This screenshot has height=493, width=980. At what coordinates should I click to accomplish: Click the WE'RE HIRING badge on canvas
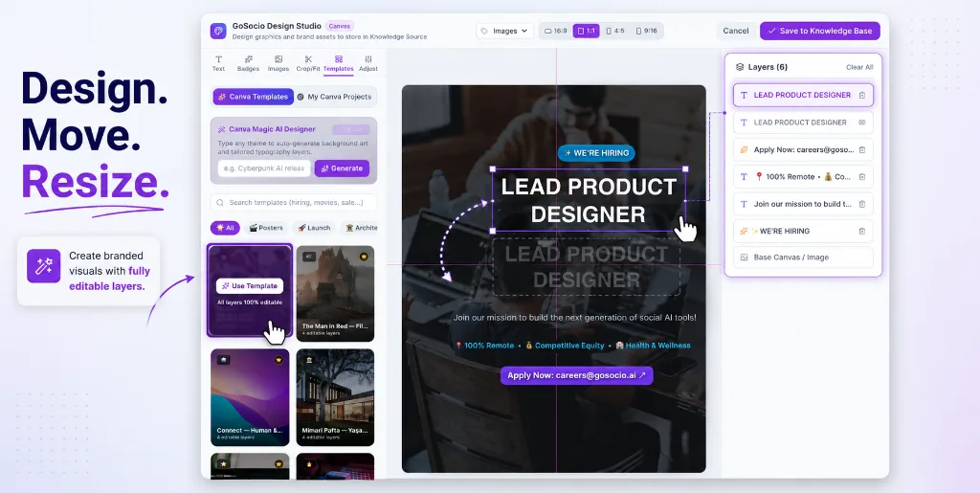pos(596,153)
